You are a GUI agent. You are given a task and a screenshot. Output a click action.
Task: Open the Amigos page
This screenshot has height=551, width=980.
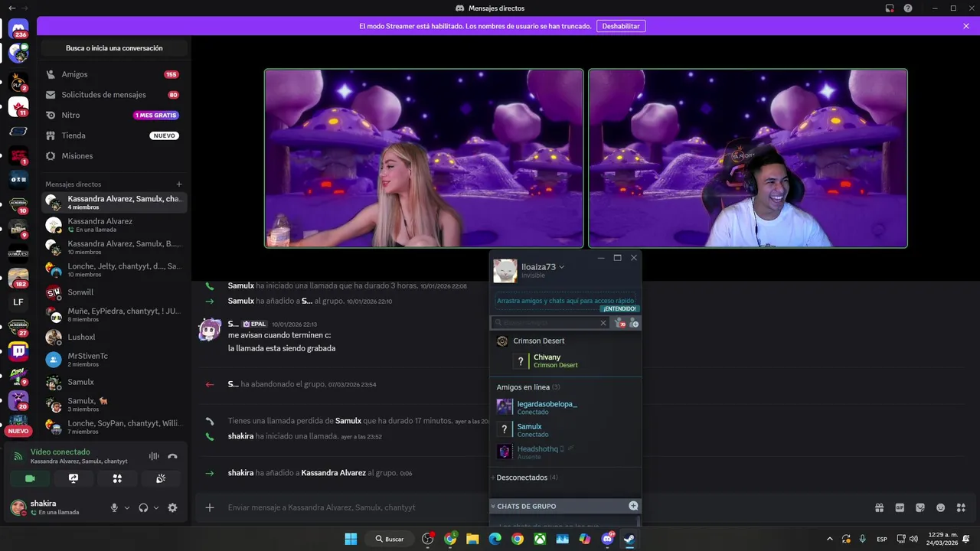pos(113,74)
